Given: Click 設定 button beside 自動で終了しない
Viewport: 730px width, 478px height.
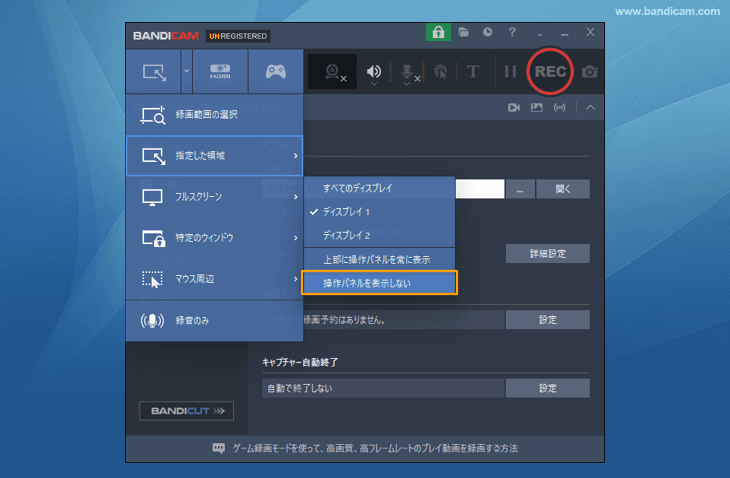Looking at the screenshot, I should pyautogui.click(x=548, y=388).
